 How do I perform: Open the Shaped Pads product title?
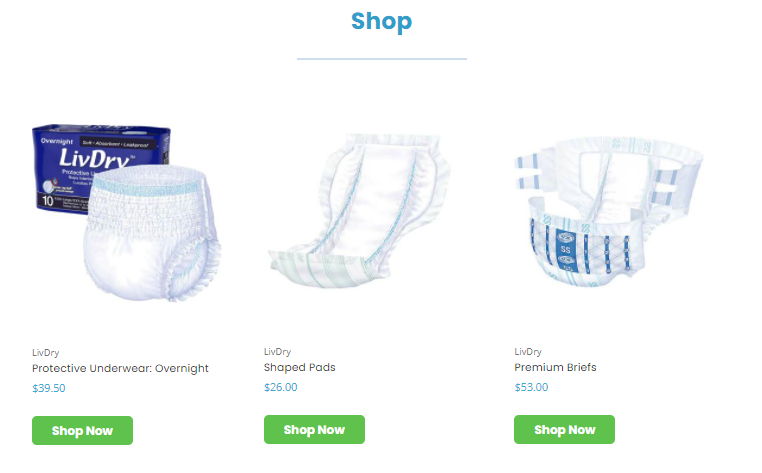[299, 368]
